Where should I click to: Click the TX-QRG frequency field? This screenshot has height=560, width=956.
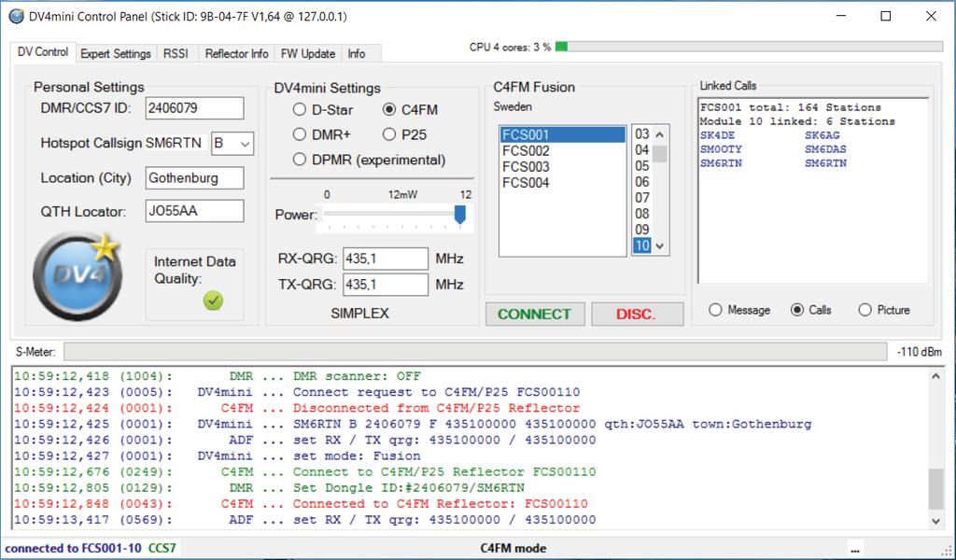tap(386, 285)
